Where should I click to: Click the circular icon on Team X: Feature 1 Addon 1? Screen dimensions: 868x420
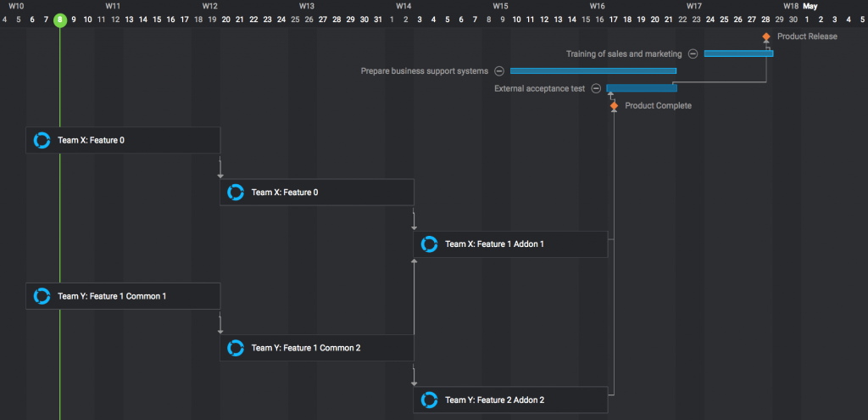[x=430, y=244]
